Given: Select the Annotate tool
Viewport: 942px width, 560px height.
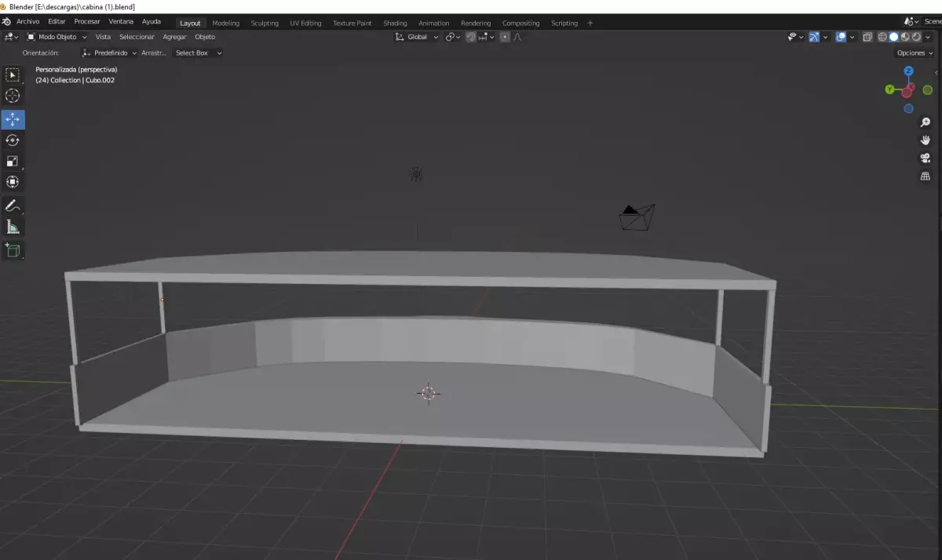Looking at the screenshot, I should pos(13,206).
